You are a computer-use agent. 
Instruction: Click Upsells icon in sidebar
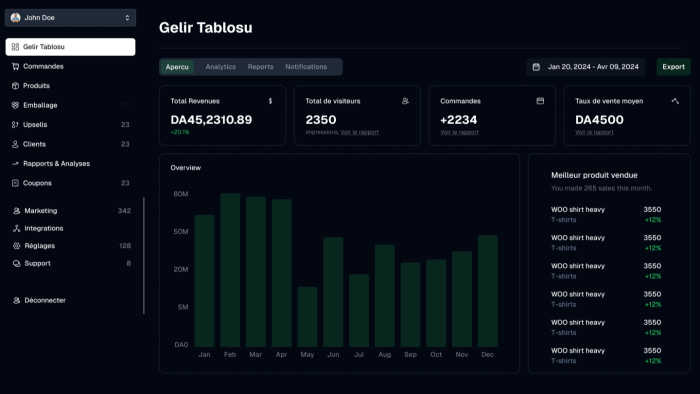15,125
